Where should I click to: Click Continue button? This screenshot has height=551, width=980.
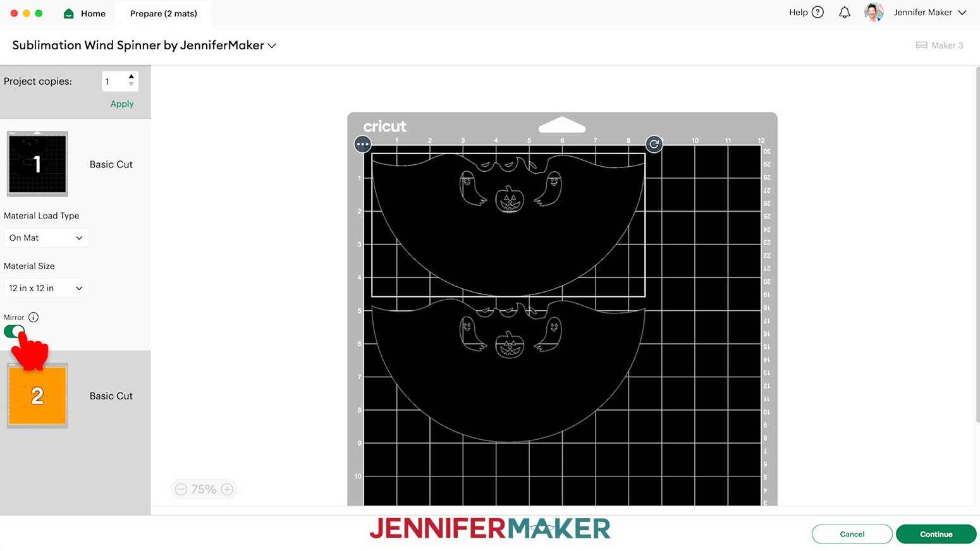click(936, 534)
